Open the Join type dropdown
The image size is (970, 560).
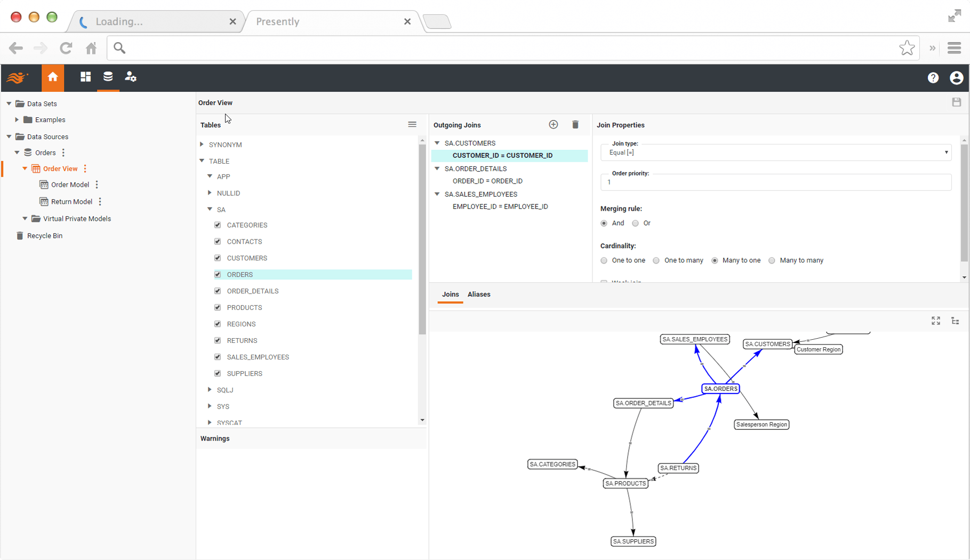coord(776,153)
